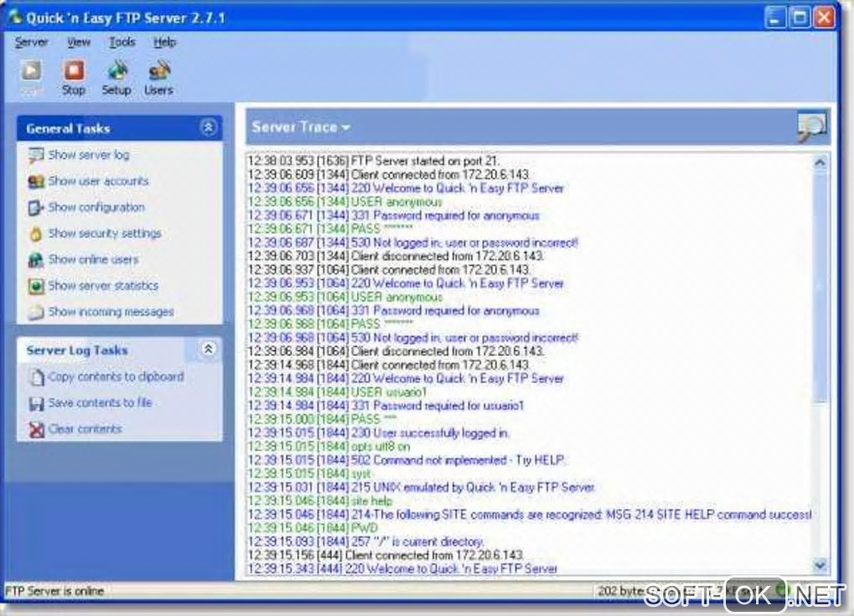Image resolution: width=854 pixels, height=616 pixels.
Task: Select log line '230 User successfully logged in'
Action: point(378,433)
